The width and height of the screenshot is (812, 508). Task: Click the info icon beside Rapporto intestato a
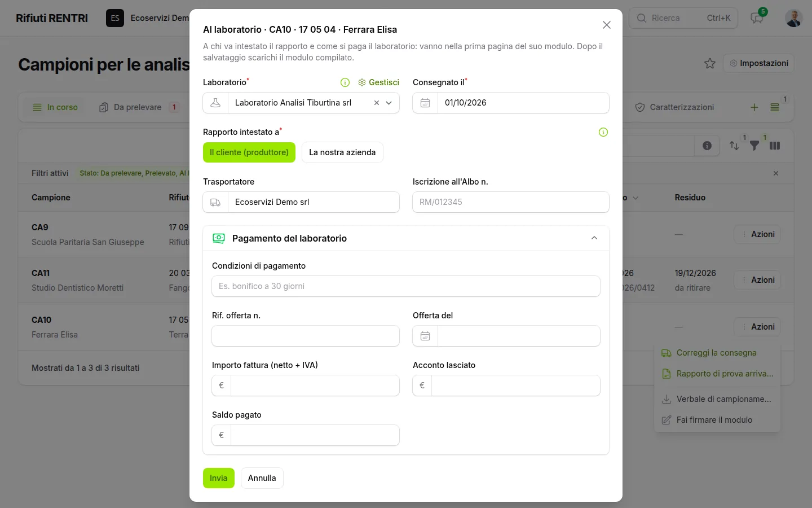[x=603, y=132]
